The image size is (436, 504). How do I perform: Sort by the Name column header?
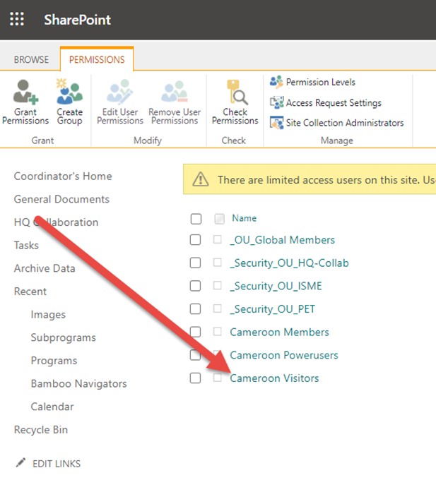(244, 218)
